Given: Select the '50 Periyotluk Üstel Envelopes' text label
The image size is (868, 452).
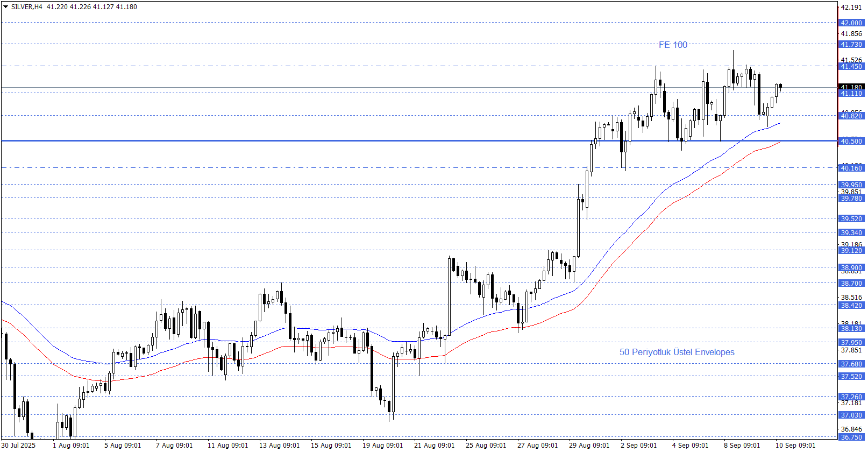Looking at the screenshot, I should (677, 352).
